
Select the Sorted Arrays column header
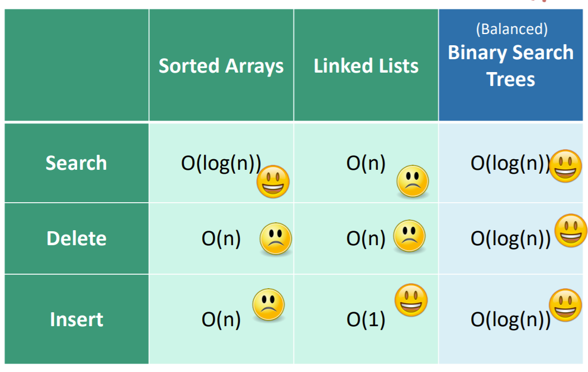click(x=221, y=66)
